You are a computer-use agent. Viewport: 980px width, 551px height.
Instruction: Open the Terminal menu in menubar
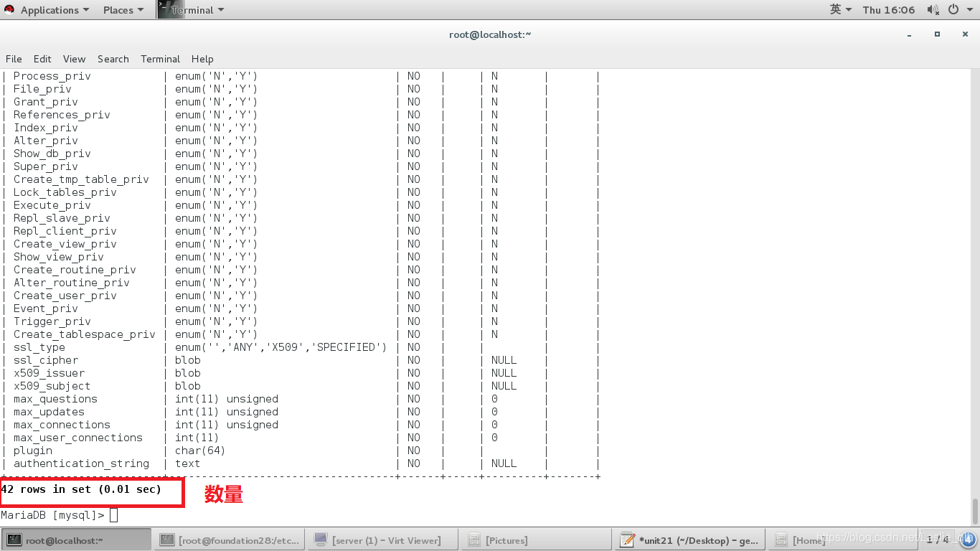[160, 59]
